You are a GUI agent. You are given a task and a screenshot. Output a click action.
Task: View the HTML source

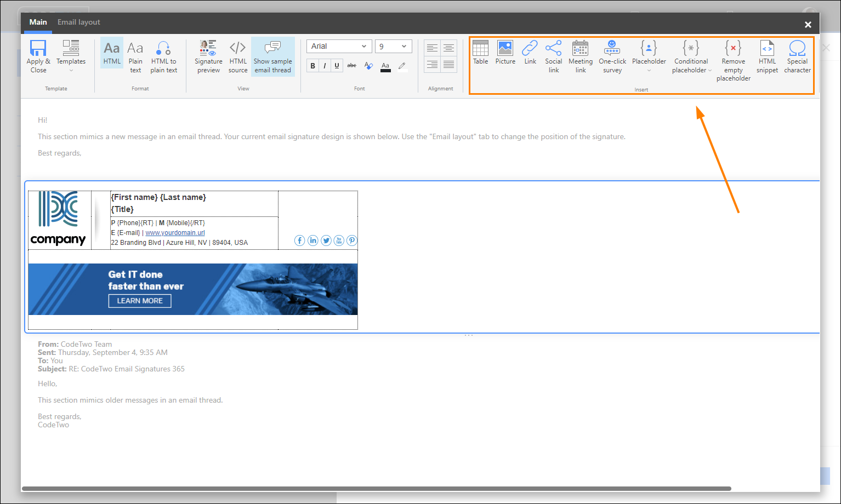238,57
